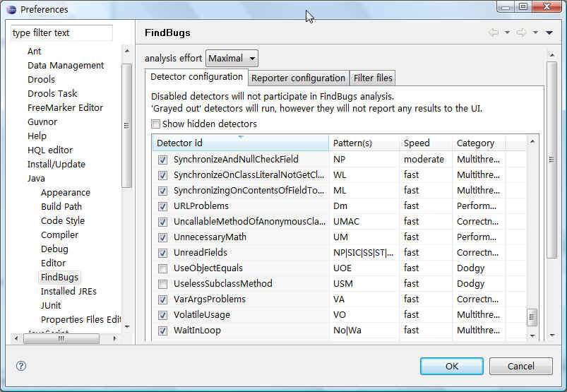Click tree horizontal scroll left arrow
This screenshot has height=392, width=567.
[16, 338]
